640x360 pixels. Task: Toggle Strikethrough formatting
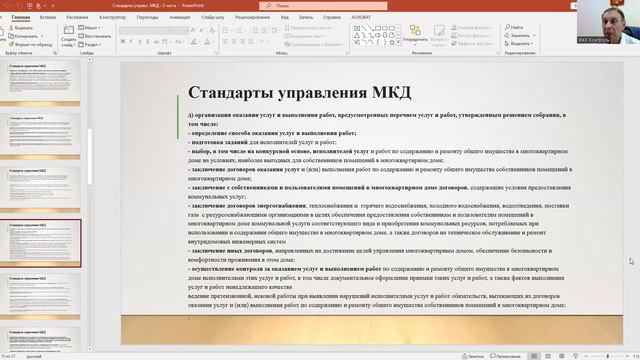[x=156, y=42]
